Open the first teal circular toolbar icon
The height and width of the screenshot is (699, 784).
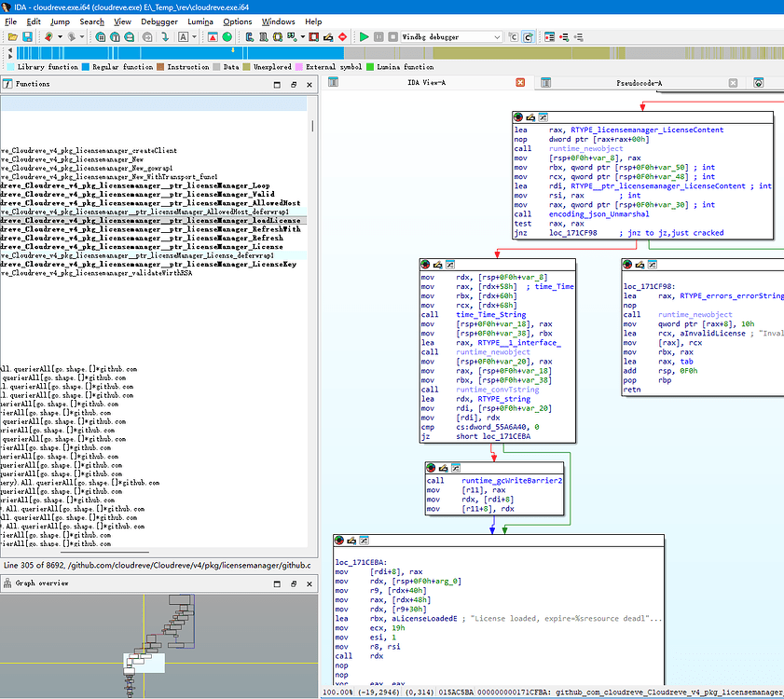[101, 37]
